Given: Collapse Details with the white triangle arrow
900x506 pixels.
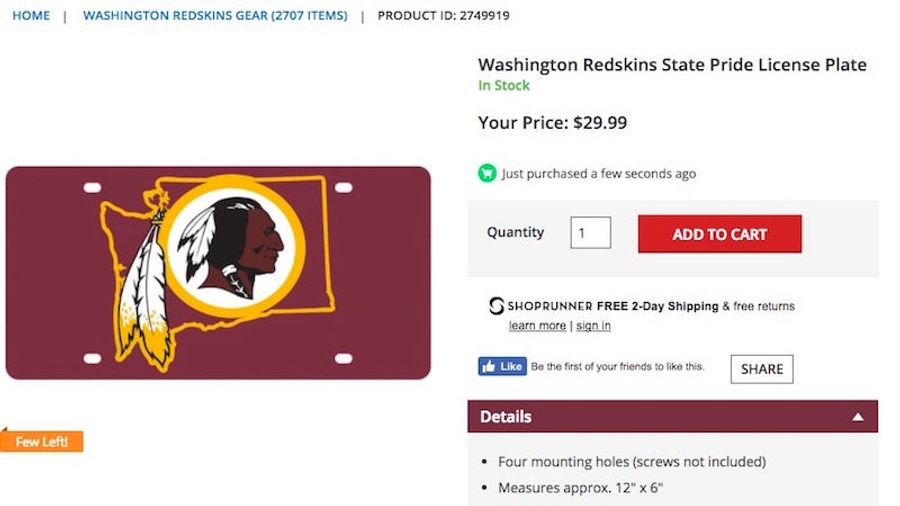Looking at the screenshot, I should pos(858,417).
